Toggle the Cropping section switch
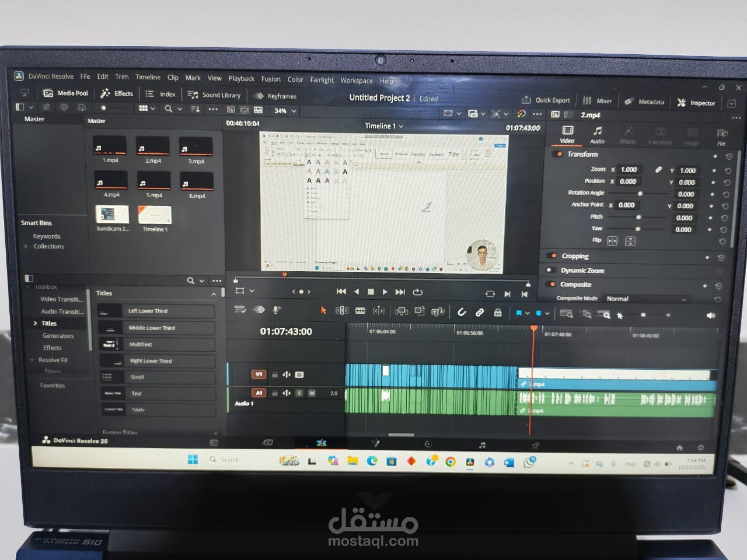This screenshot has height=560, width=747. 552,256
